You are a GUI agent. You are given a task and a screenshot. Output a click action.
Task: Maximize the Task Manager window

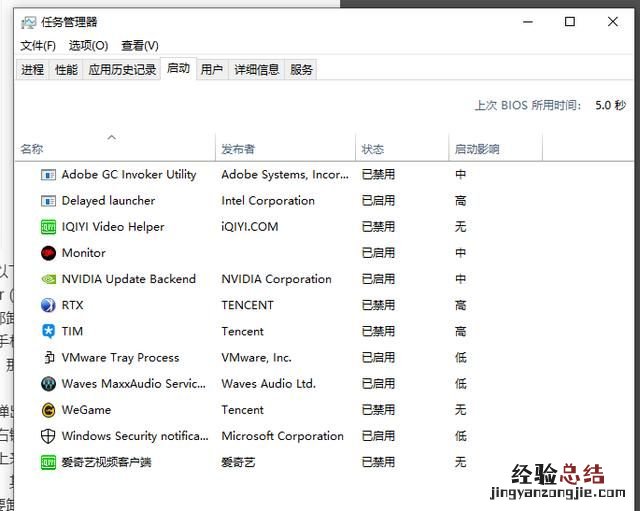[x=570, y=22]
